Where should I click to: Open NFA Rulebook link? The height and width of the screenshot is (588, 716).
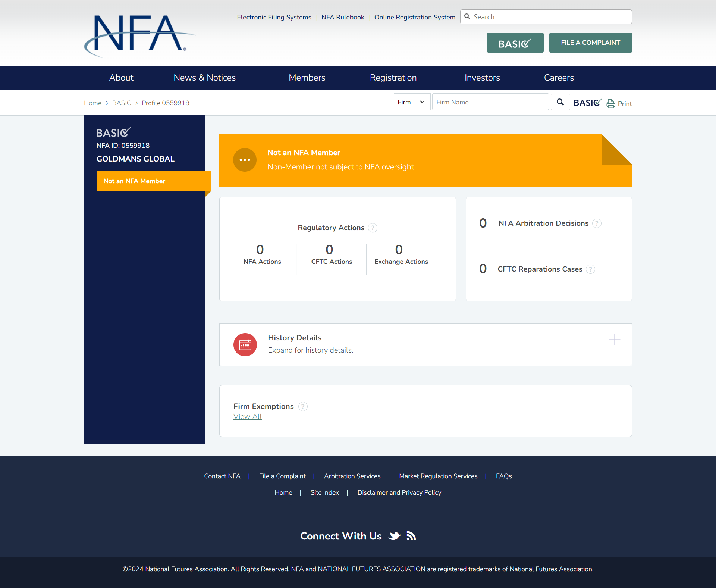tap(343, 17)
